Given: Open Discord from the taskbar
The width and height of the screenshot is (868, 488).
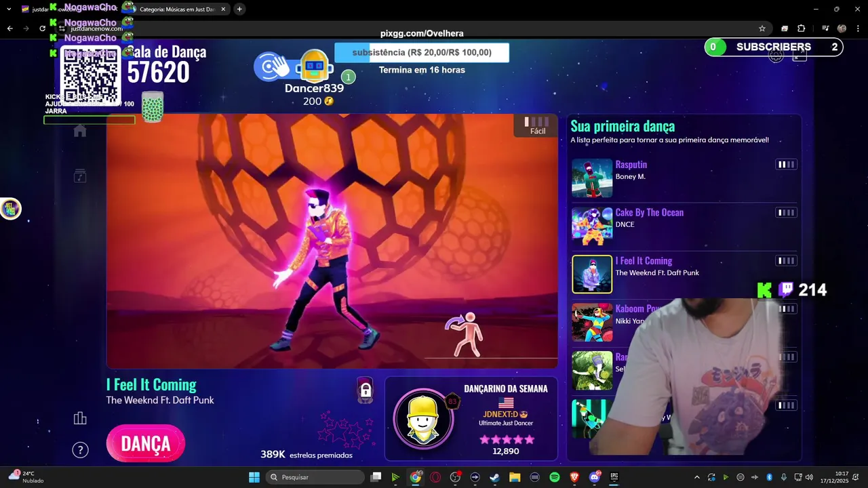Looking at the screenshot, I should click(595, 477).
